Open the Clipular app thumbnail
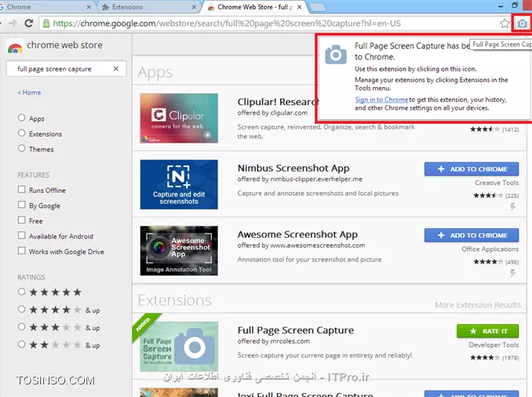 (x=179, y=118)
